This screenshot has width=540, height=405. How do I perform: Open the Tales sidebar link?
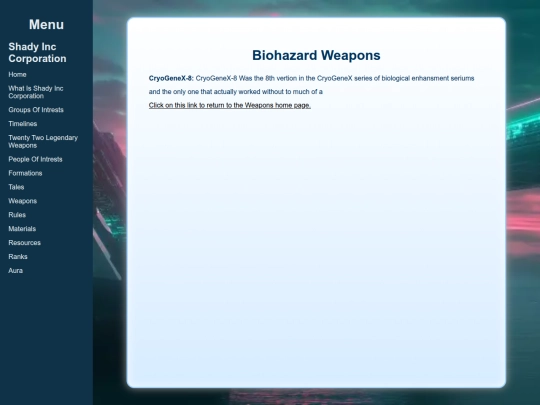(x=16, y=187)
